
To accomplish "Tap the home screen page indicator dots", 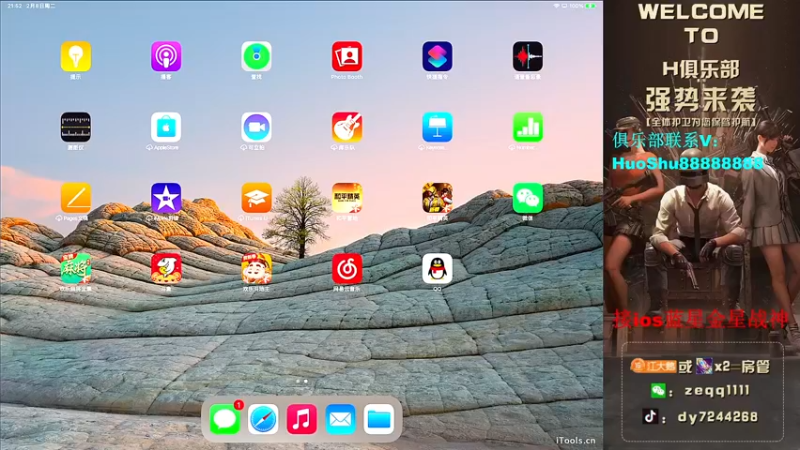I will tap(302, 381).
